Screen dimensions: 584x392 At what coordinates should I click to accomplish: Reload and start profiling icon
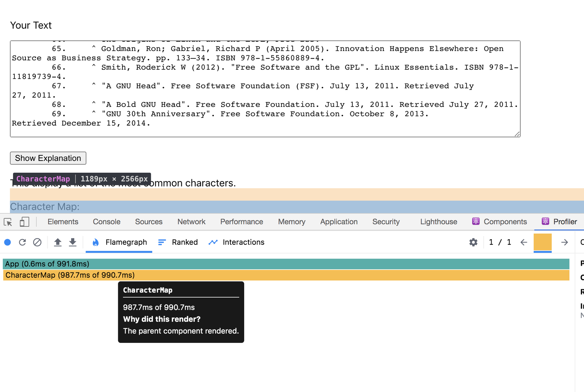22,242
